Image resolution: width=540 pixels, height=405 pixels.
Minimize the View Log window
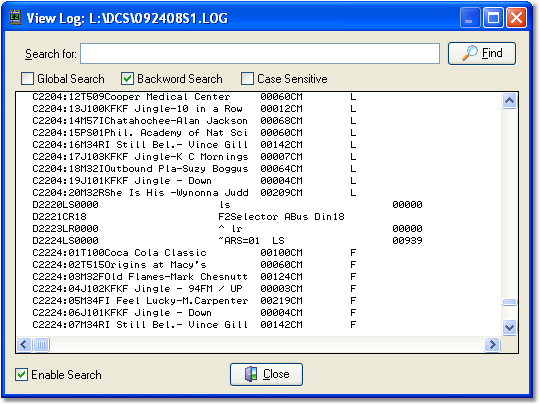470,18
